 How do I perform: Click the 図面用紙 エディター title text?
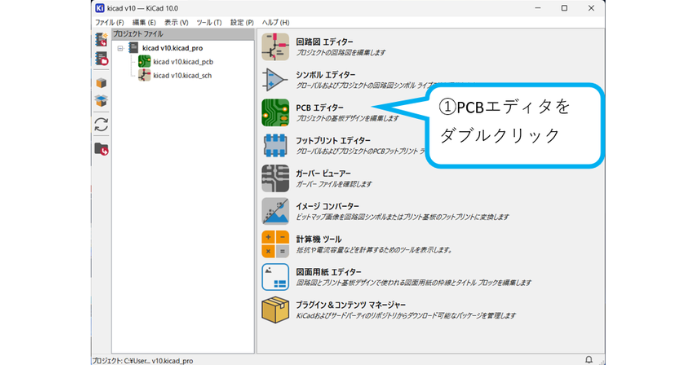(x=329, y=272)
